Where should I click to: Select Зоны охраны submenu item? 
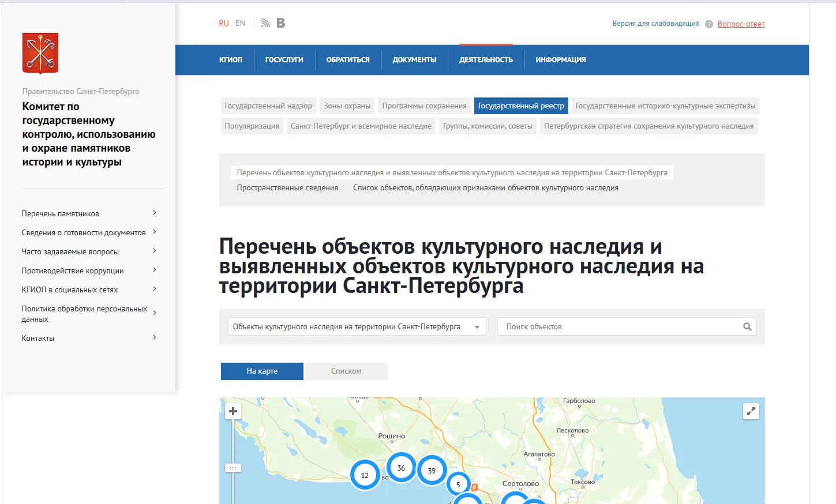point(347,106)
